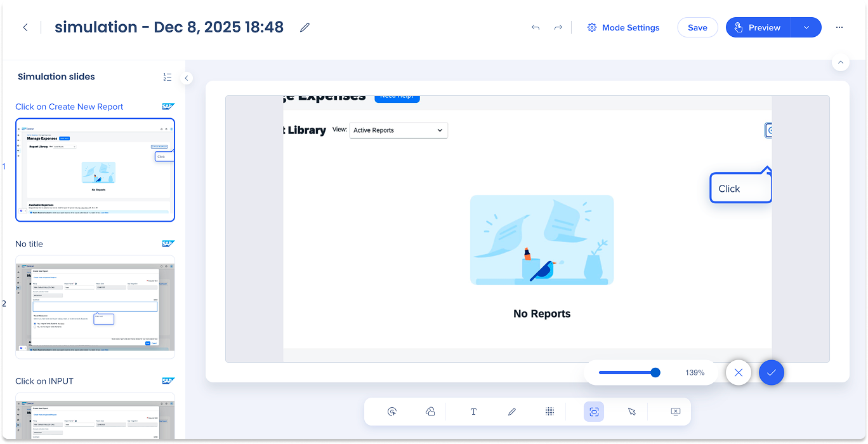Click the undo arrow
The height and width of the screenshot is (444, 868).
tap(536, 27)
